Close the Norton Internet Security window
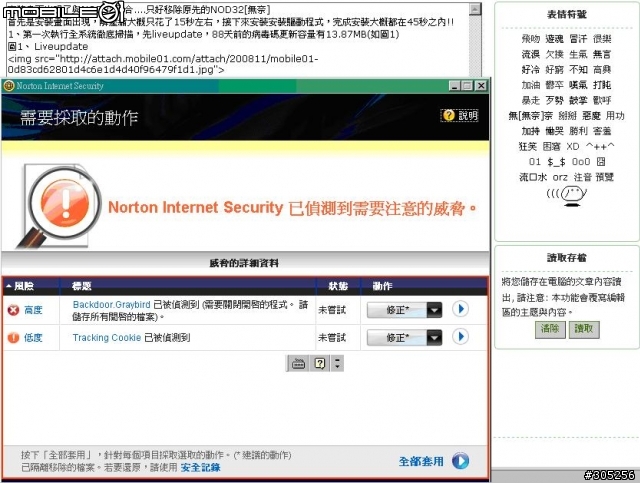The width and height of the screenshot is (640, 483). (x=481, y=86)
